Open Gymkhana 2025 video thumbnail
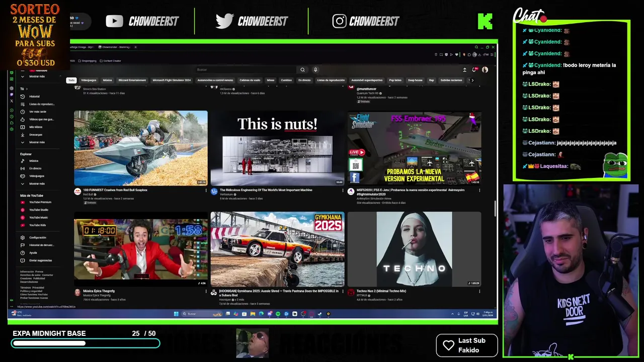The height and width of the screenshot is (362, 644). tap(277, 249)
